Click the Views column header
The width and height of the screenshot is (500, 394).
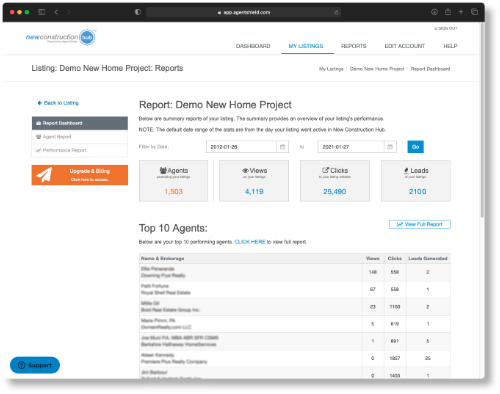[x=373, y=259]
